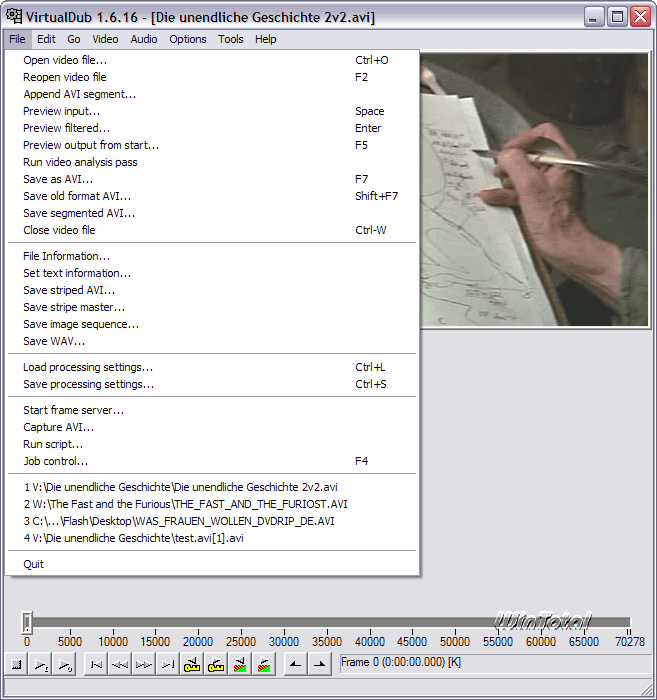The width and height of the screenshot is (657, 700).
Task: Select Set text information...
Action: pyautogui.click(x=212, y=273)
